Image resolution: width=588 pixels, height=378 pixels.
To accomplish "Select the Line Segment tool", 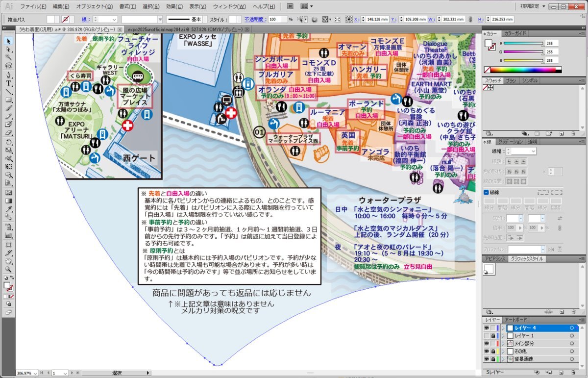I will (x=8, y=92).
